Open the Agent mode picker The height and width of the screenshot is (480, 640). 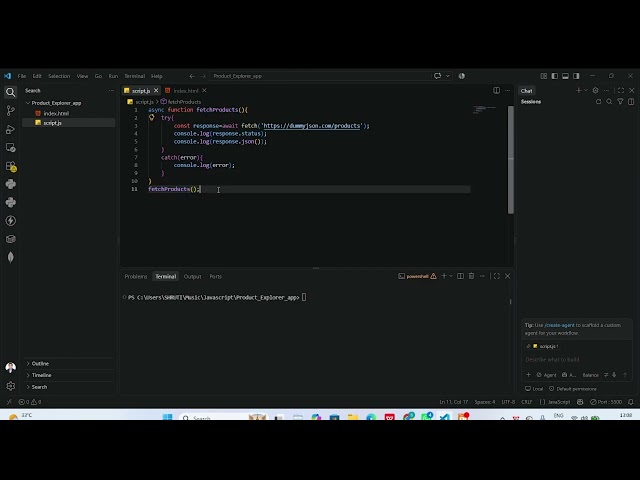[546, 375]
